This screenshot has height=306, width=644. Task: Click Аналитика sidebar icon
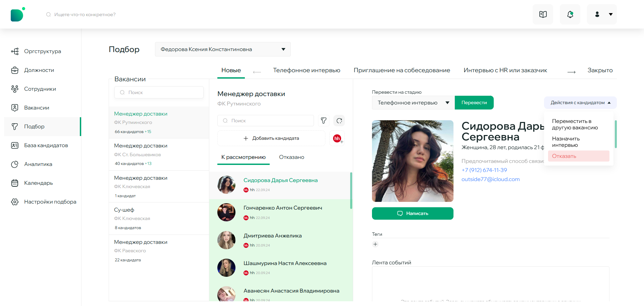[x=15, y=164]
